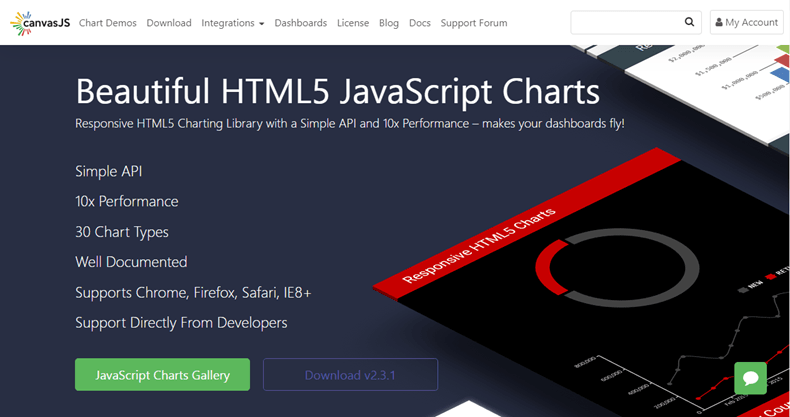790x417 pixels.
Task: Click the CanvasJS logo
Action: pyautogui.click(x=39, y=22)
